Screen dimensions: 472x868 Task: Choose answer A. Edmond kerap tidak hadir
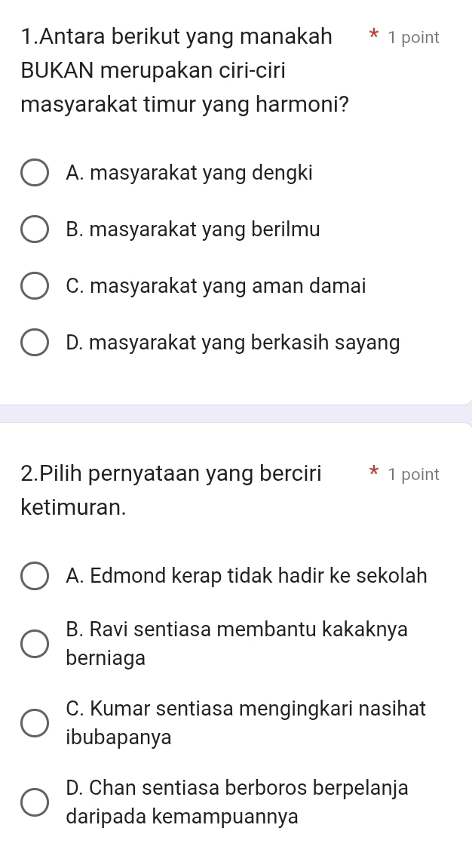(x=34, y=576)
